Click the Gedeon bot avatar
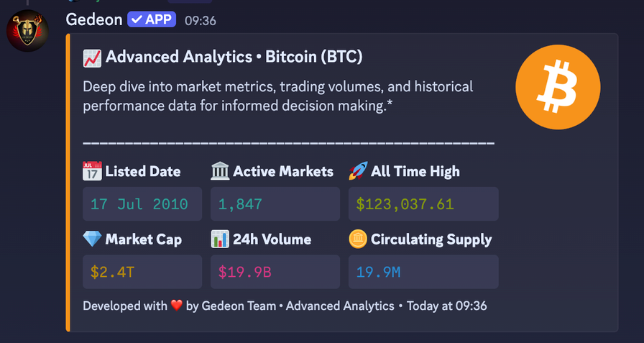 coord(27,31)
